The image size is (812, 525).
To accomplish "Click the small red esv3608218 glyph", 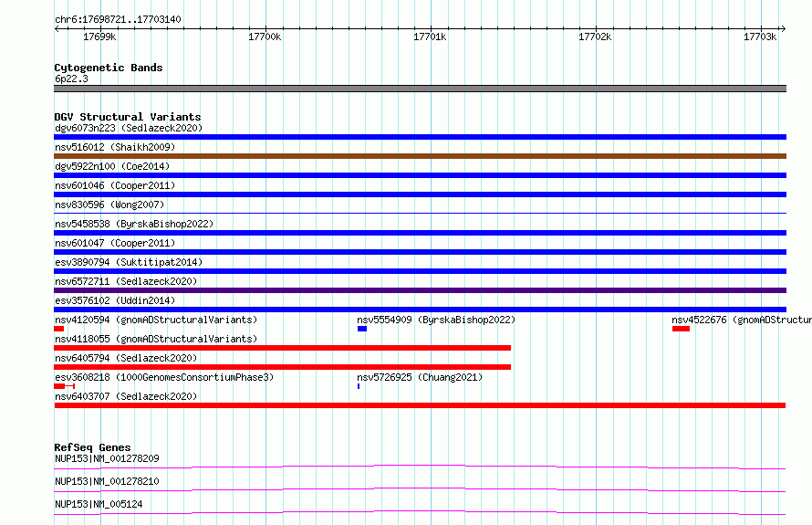I will tap(64, 386).
